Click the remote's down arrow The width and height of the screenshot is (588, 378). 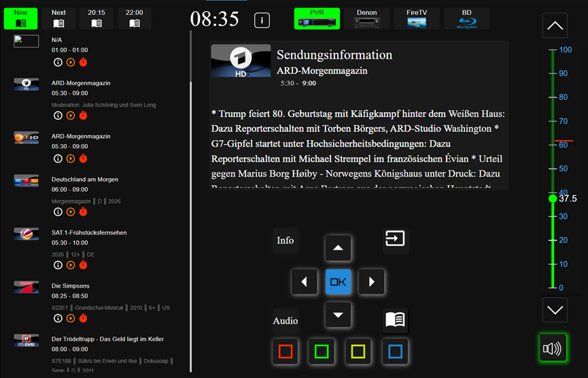click(x=338, y=315)
